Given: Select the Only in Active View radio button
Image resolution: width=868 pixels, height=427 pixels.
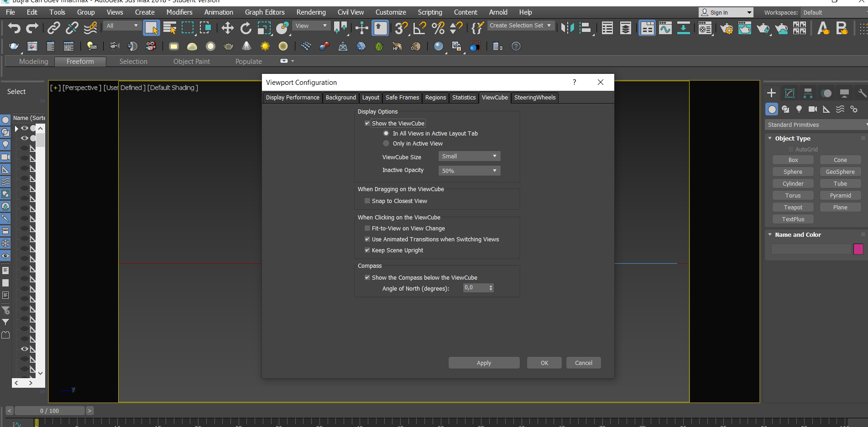Looking at the screenshot, I should click(x=386, y=143).
